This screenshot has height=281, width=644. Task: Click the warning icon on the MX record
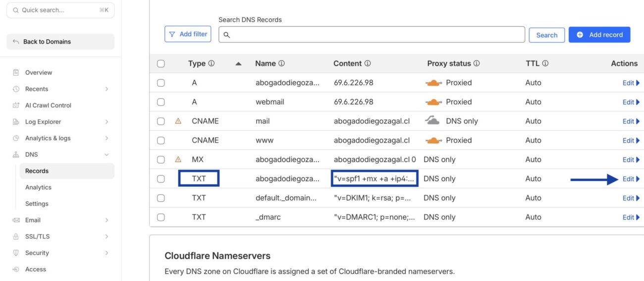[178, 160]
